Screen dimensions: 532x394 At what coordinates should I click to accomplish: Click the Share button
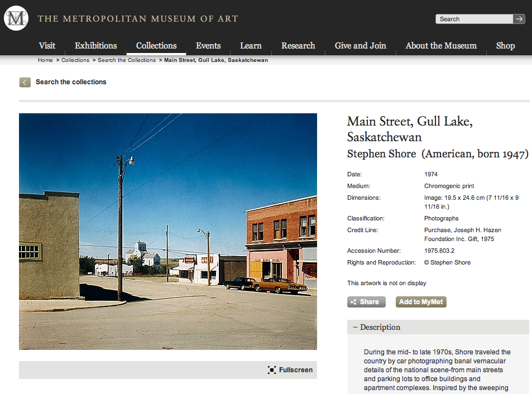[x=366, y=302]
